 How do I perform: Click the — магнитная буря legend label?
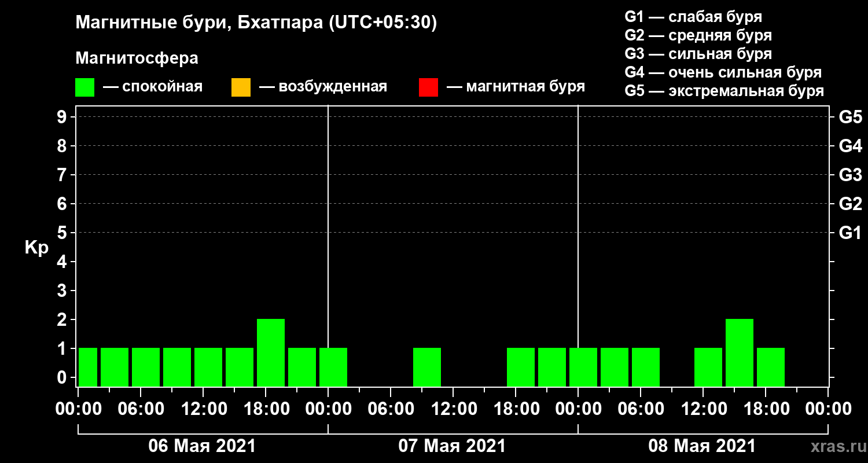[x=516, y=87]
